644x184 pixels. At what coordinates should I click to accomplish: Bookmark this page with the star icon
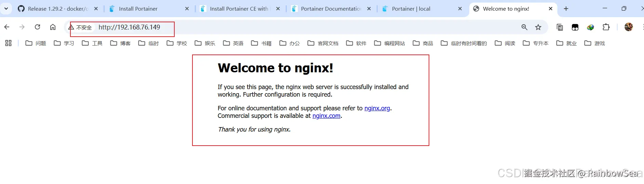click(x=538, y=27)
